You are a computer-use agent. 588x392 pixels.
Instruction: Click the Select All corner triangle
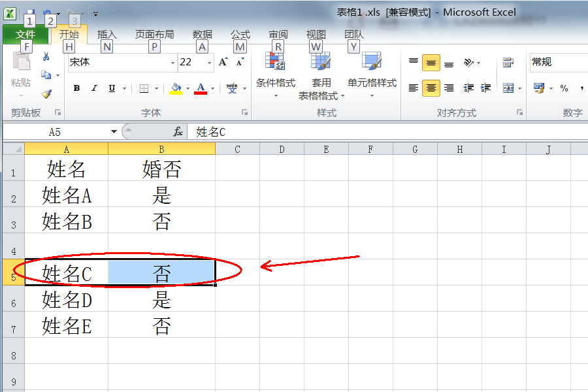click(14, 149)
